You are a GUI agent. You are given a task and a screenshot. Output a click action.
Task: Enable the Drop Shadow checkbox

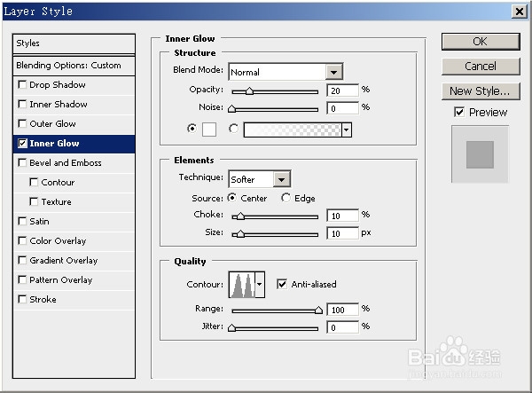click(x=22, y=84)
